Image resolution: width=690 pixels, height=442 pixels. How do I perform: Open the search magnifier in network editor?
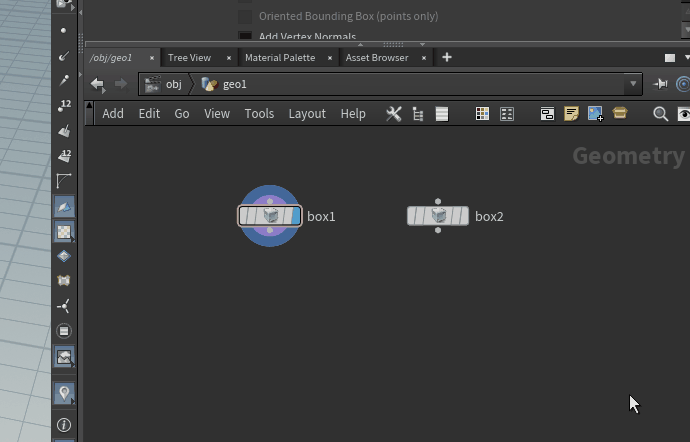(660, 114)
